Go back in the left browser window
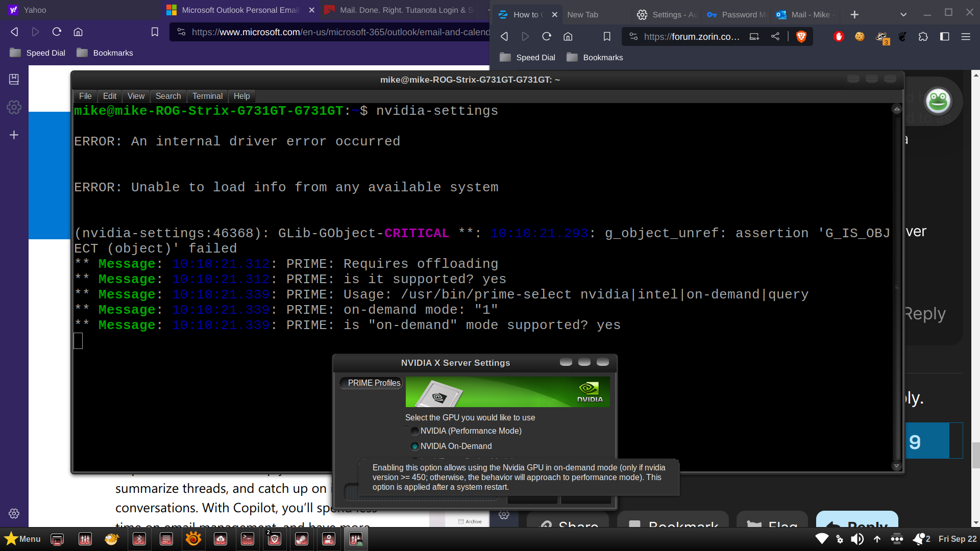The image size is (980, 551). 14,32
